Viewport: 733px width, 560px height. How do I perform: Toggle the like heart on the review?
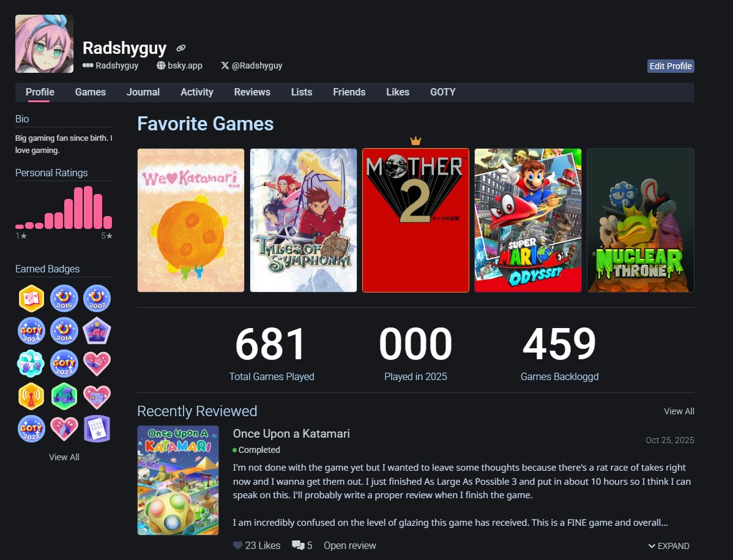238,545
